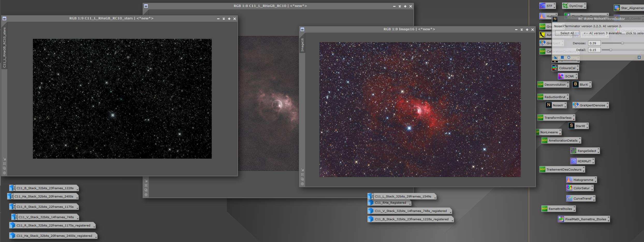This screenshot has height=242, width=644.
Task: Click the window menu icon of stars window
Action: coord(4,19)
